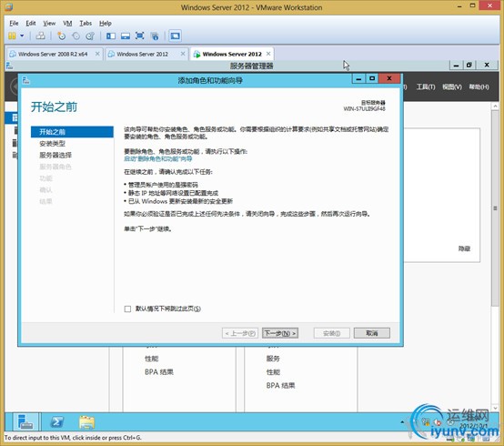Click the revert to snapshot icon
The image size is (504, 446).
point(76,35)
